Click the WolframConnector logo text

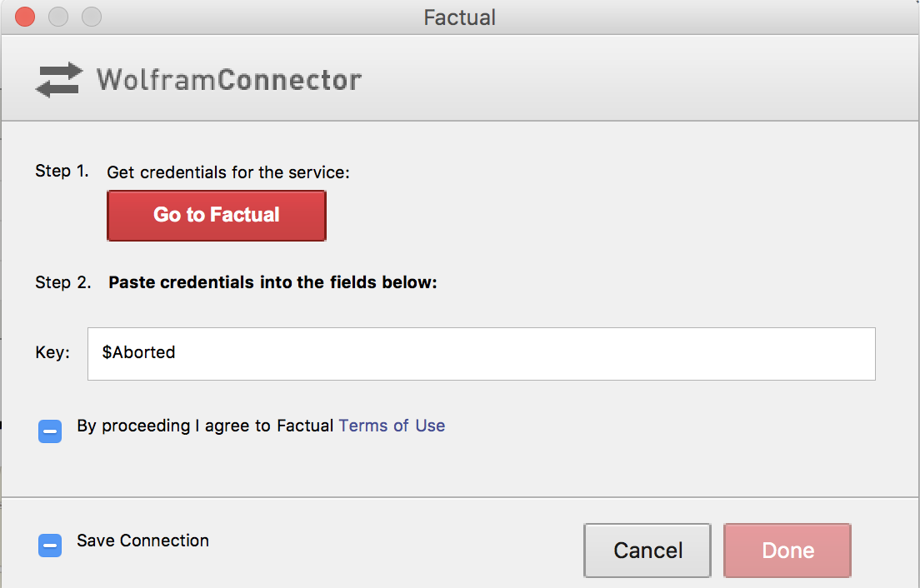tap(229, 80)
